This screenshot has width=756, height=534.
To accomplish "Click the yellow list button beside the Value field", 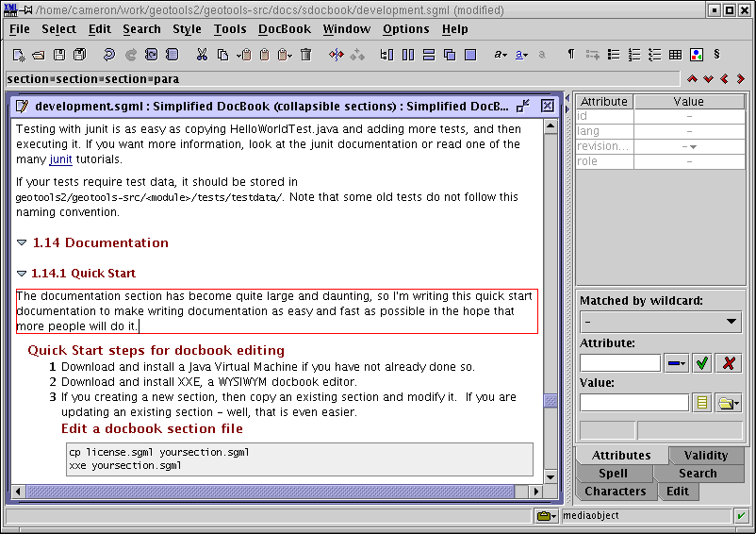I will (702, 403).
